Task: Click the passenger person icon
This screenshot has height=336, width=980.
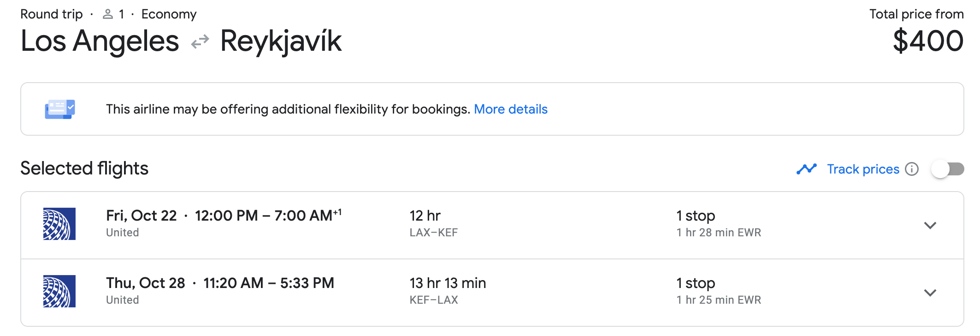Action: point(107,14)
